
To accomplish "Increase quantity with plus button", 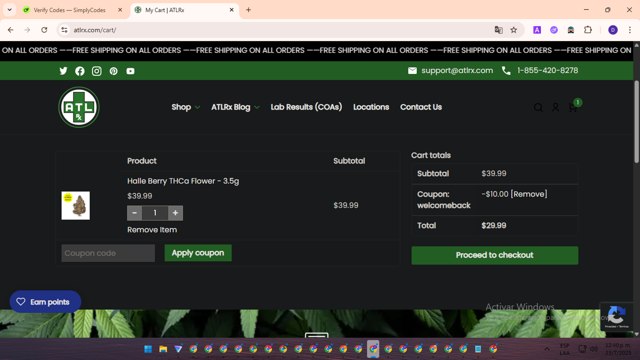I will coord(175,213).
